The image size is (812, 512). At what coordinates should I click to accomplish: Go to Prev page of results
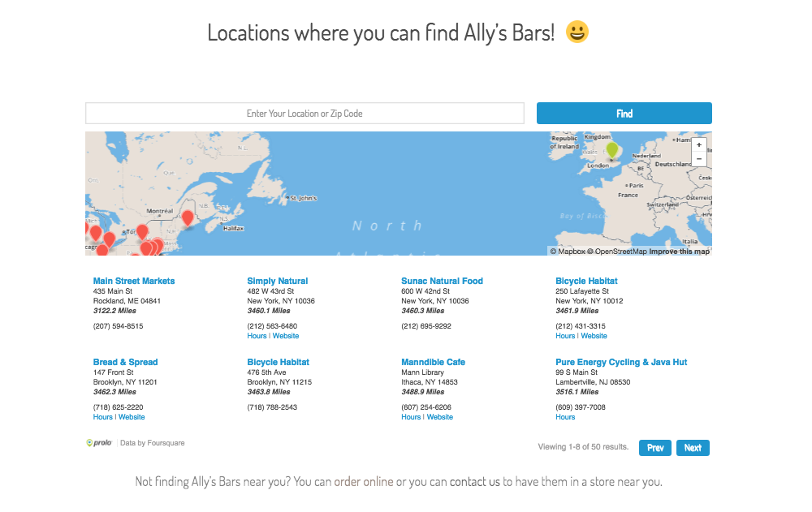pyautogui.click(x=655, y=448)
